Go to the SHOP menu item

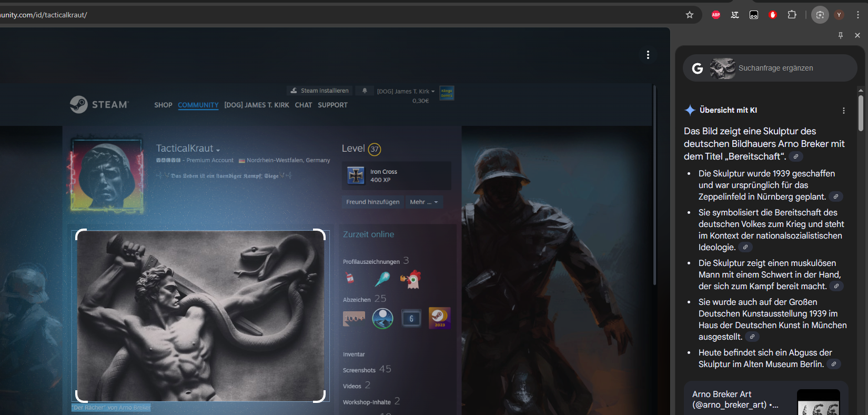pyautogui.click(x=163, y=105)
